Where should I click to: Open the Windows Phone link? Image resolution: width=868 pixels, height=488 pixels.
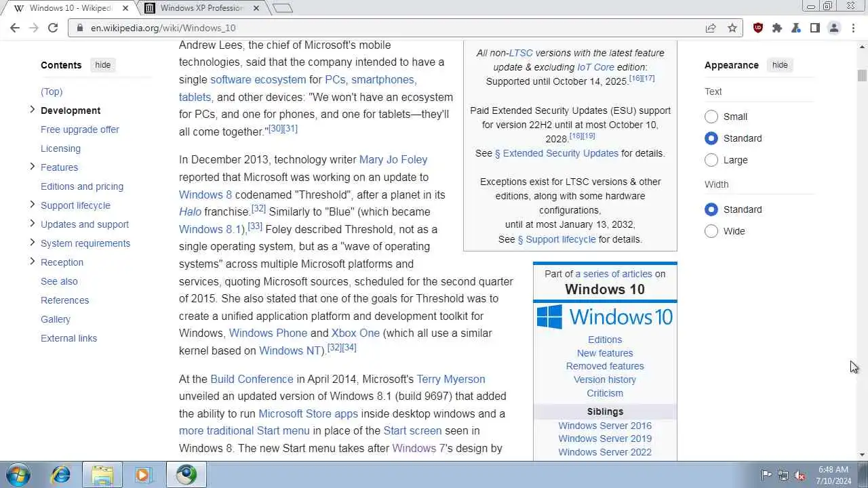(x=268, y=333)
